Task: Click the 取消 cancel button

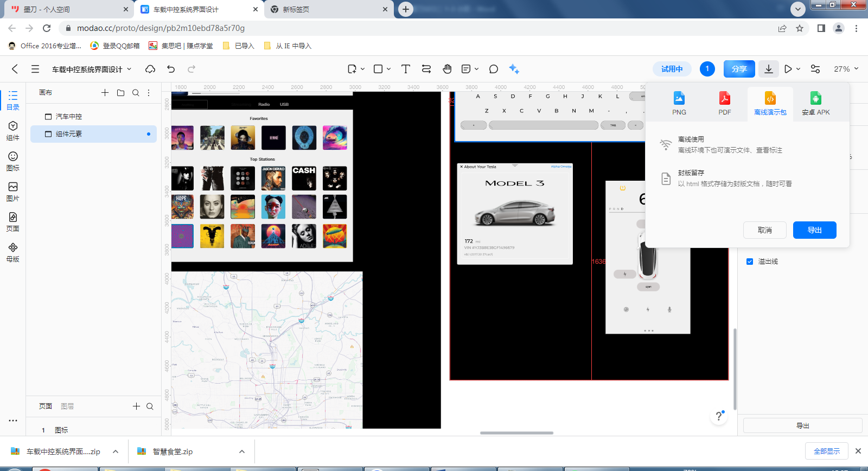Action: pos(765,230)
